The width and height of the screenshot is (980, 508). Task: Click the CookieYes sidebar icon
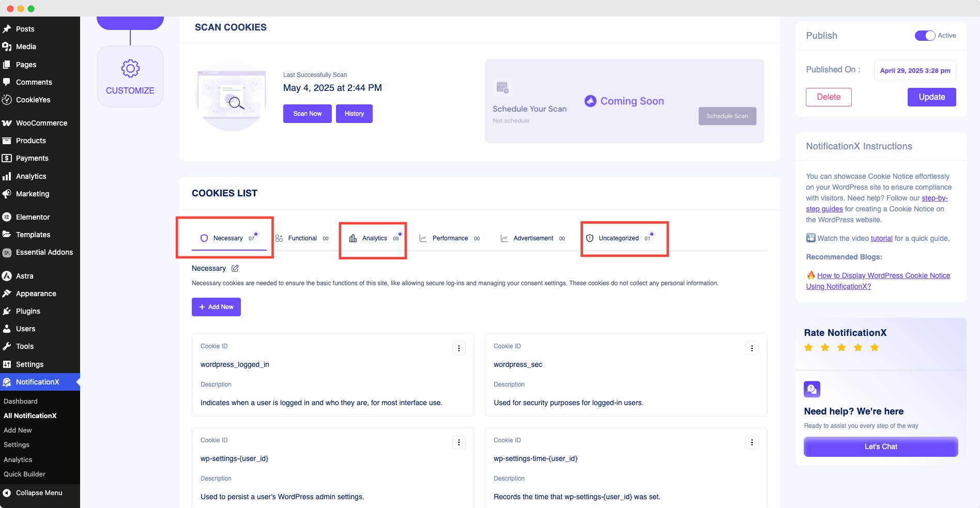click(7, 100)
